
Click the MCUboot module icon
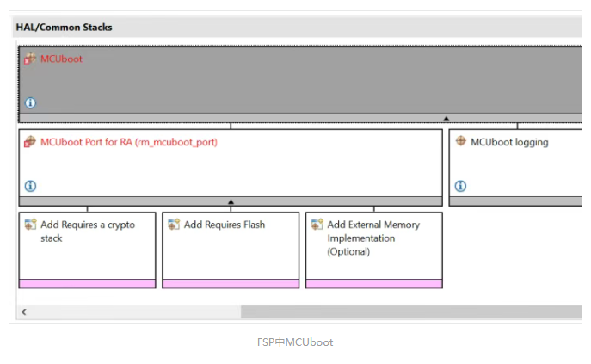(30, 59)
